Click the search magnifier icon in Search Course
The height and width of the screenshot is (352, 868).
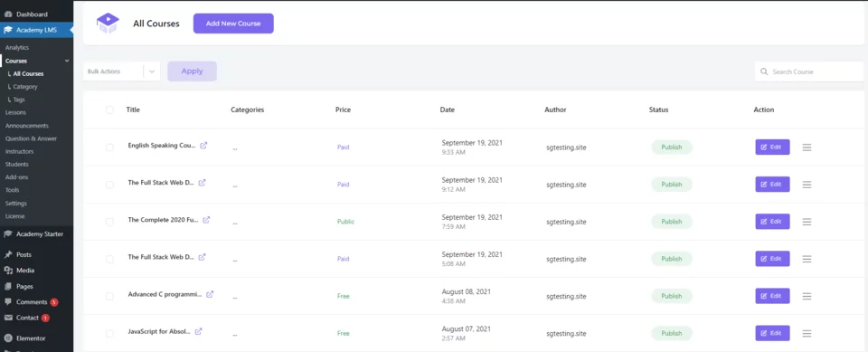[x=765, y=71]
